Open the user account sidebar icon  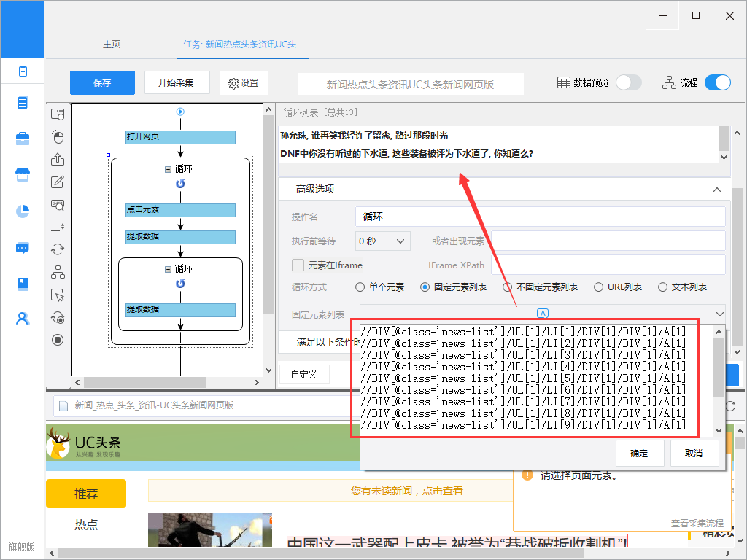(x=23, y=319)
